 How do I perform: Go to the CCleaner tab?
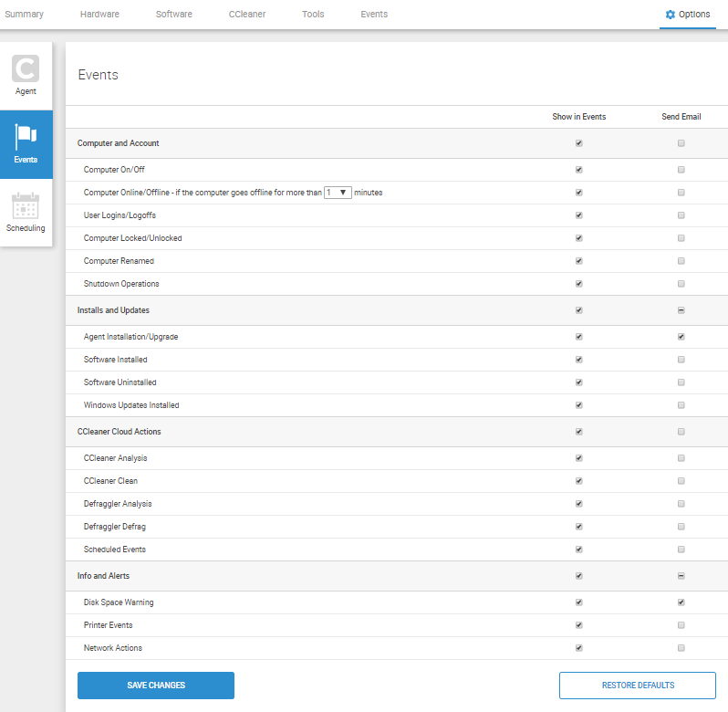click(x=247, y=14)
